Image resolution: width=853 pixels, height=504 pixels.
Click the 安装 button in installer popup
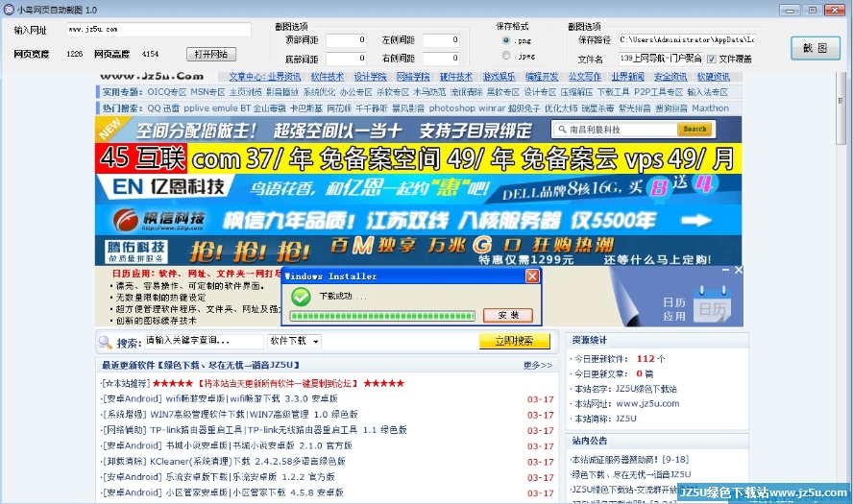pyautogui.click(x=507, y=315)
